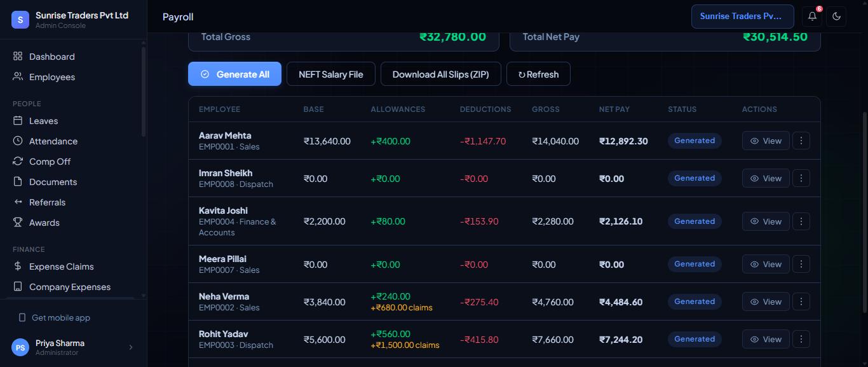
Task: Click the Referrals arrows icon
Action: [x=18, y=202]
